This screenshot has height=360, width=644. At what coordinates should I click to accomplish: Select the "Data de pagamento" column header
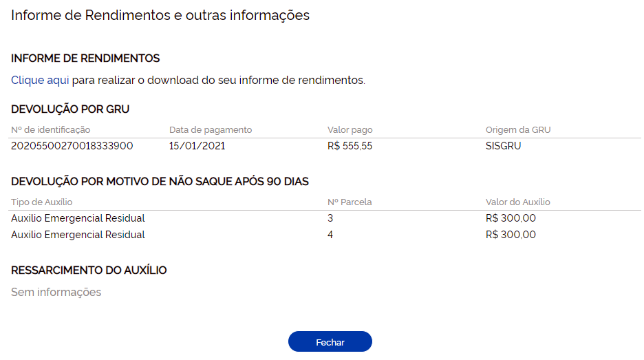[x=211, y=129]
